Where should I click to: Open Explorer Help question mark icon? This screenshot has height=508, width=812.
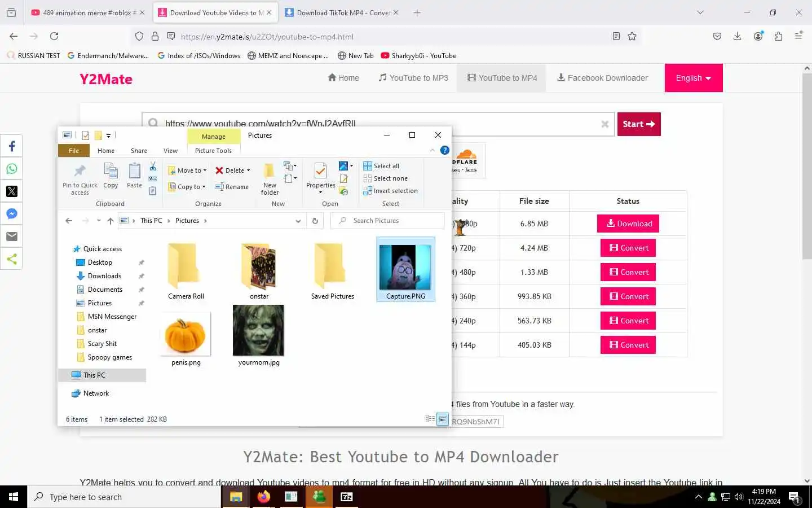pos(444,150)
